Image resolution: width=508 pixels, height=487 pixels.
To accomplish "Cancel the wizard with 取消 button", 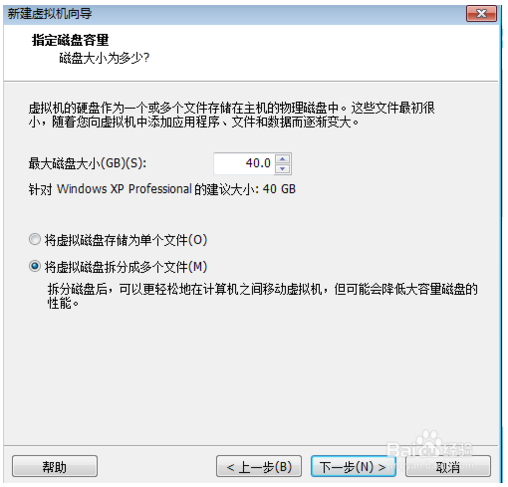I will tap(448, 467).
